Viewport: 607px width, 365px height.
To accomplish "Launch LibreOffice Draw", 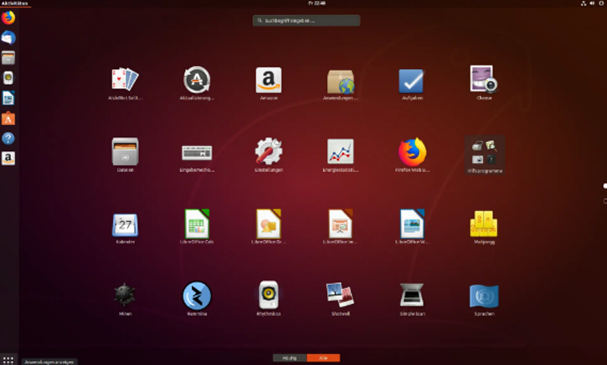I will 269,227.
